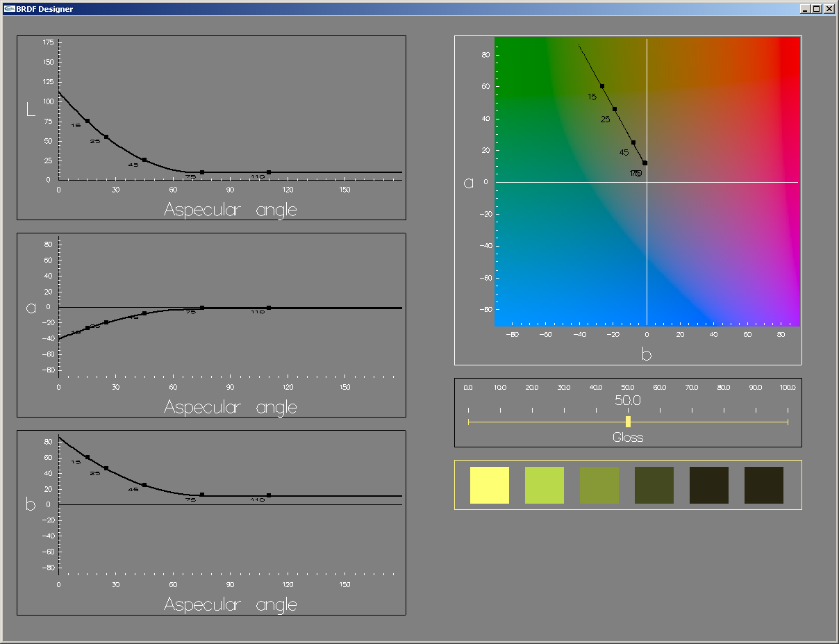Minimize the BRDF Designer window

805,9
